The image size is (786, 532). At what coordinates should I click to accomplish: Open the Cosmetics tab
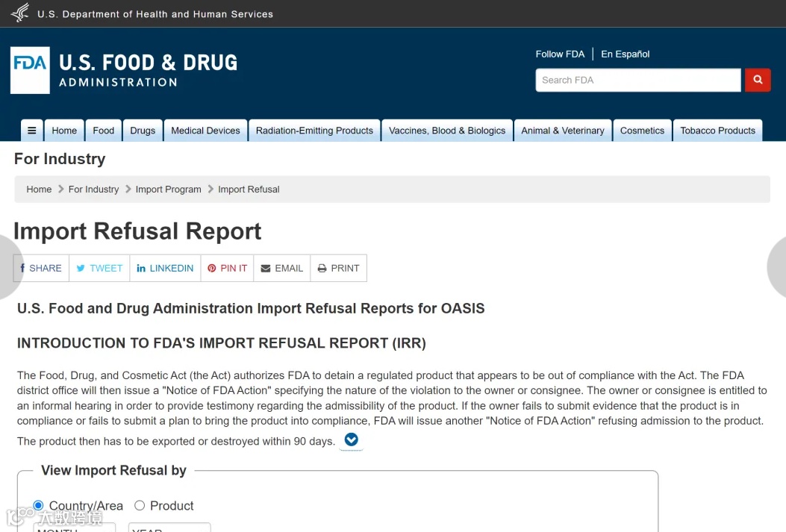click(x=642, y=131)
